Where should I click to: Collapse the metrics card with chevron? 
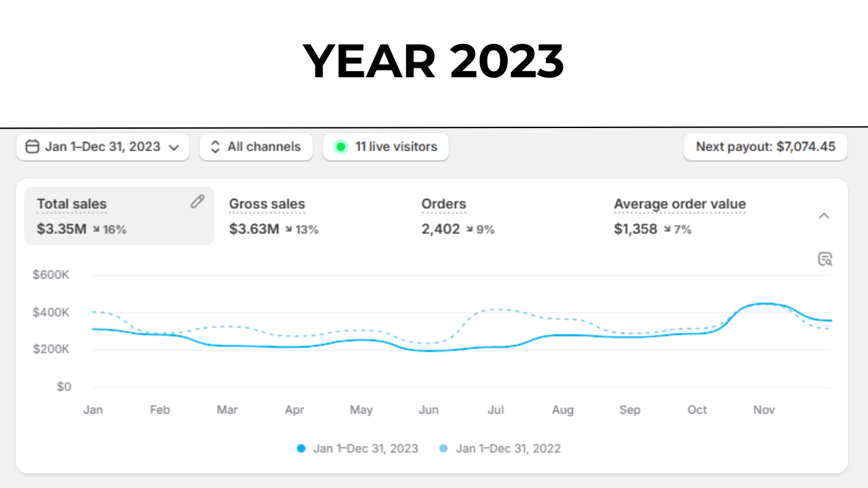point(824,216)
